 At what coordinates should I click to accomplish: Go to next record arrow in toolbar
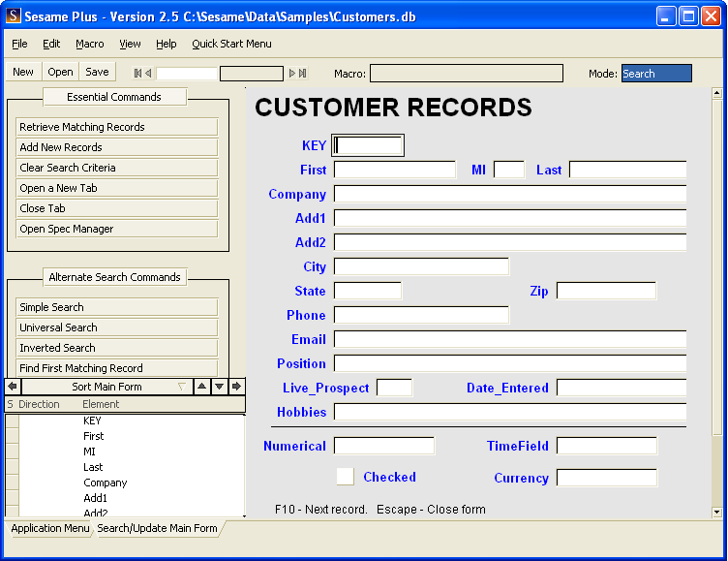[292, 73]
